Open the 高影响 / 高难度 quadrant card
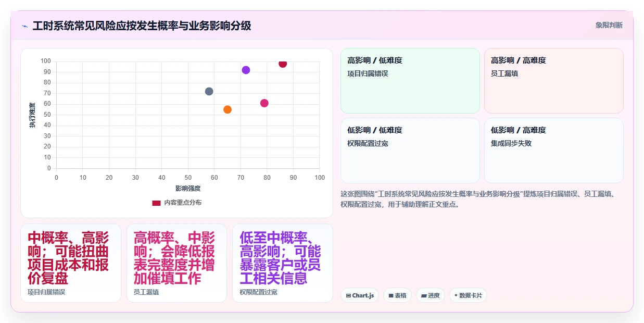The image size is (644, 323). point(553,81)
